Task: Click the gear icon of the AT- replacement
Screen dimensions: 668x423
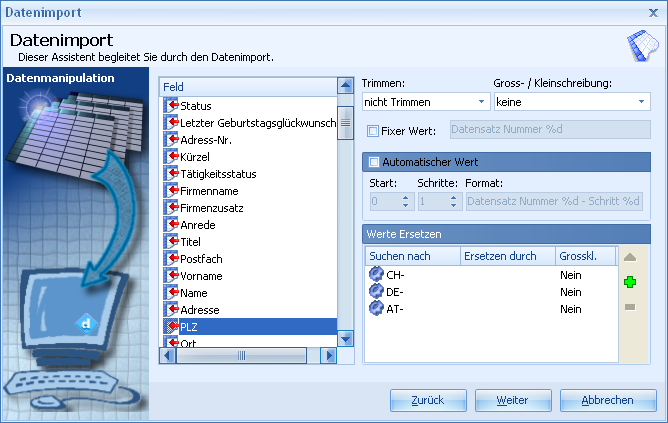Action: tap(376, 308)
